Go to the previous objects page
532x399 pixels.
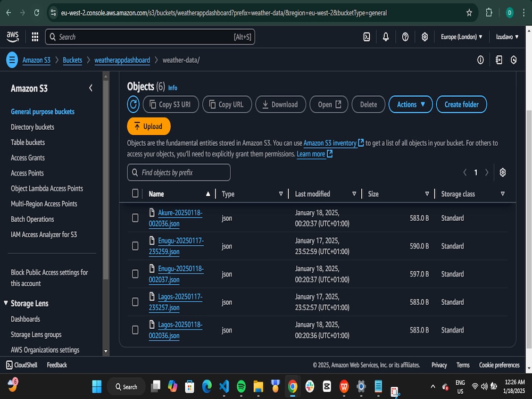click(x=465, y=172)
